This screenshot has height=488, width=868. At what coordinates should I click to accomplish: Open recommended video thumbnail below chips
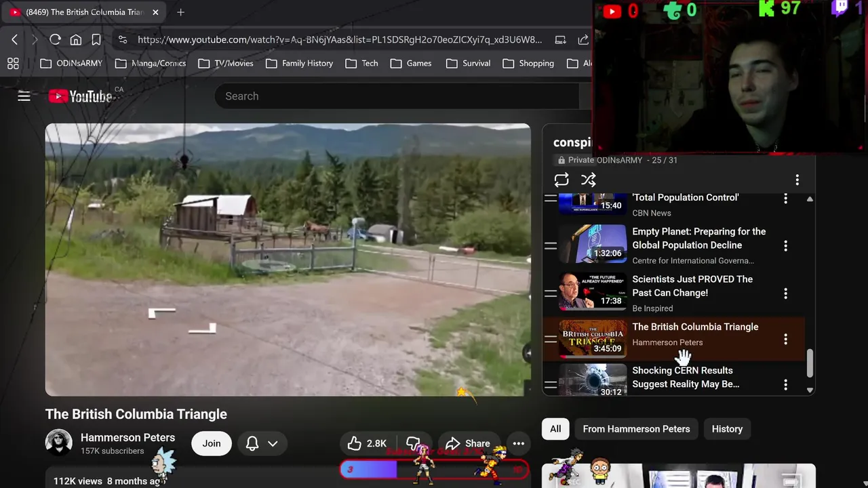point(678,476)
